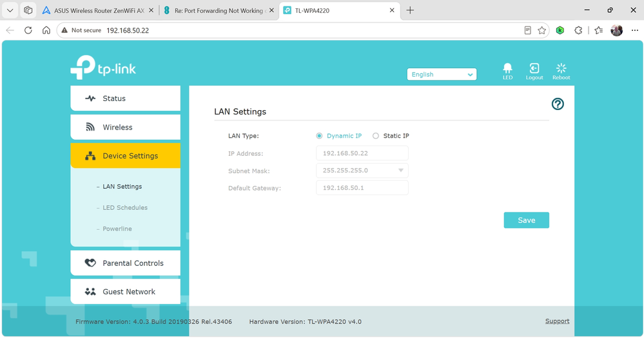Open the Wireless menu
This screenshot has height=338, width=644.
point(125,127)
